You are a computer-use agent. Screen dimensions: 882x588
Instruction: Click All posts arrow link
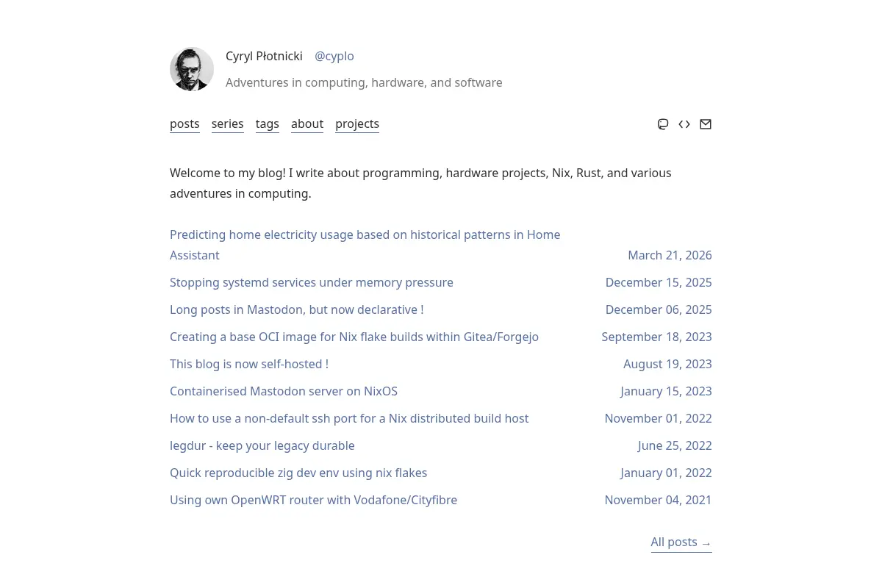coord(681,542)
